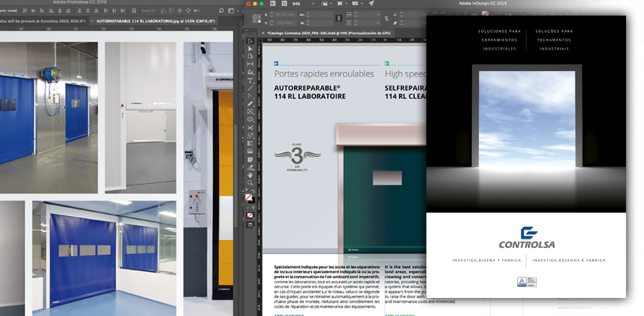The image size is (644, 316).
Task: Close the AUTORREPARABLE Photoshop document tab
Action: tap(92, 20)
